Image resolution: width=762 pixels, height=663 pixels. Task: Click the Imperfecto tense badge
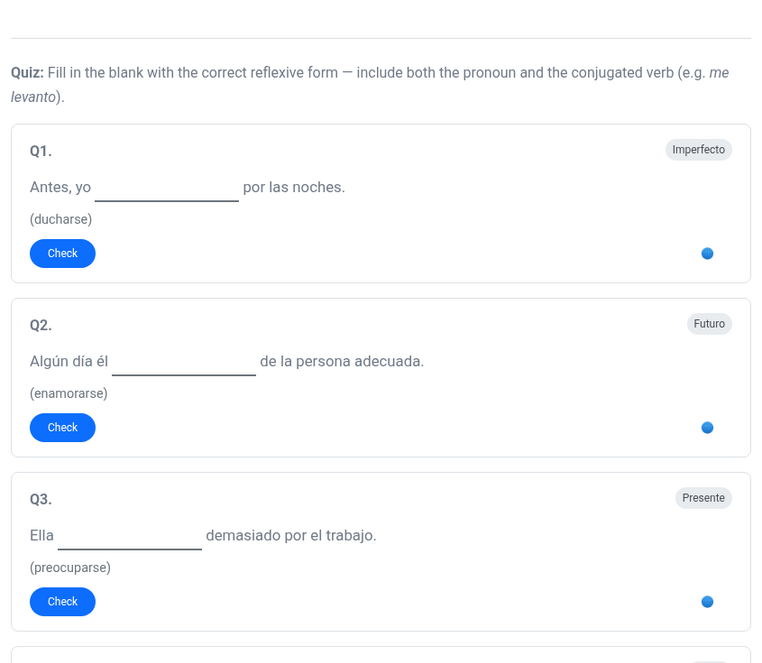pos(698,150)
